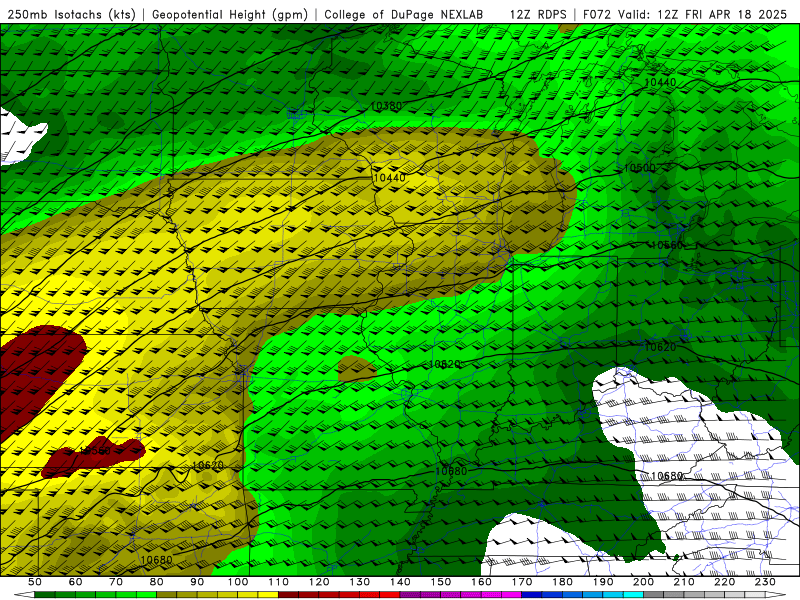This screenshot has width=800, height=600.
Task: Click the 'F072 Valid: 12Z FRI APR 18 2025' text
Action: (685, 14)
